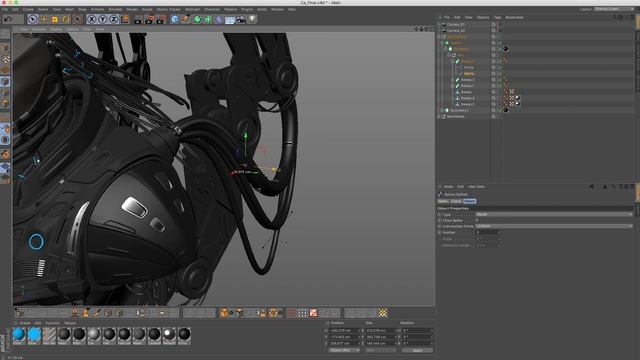Open the Simulate menu in menu bar

pyautogui.click(x=115, y=9)
